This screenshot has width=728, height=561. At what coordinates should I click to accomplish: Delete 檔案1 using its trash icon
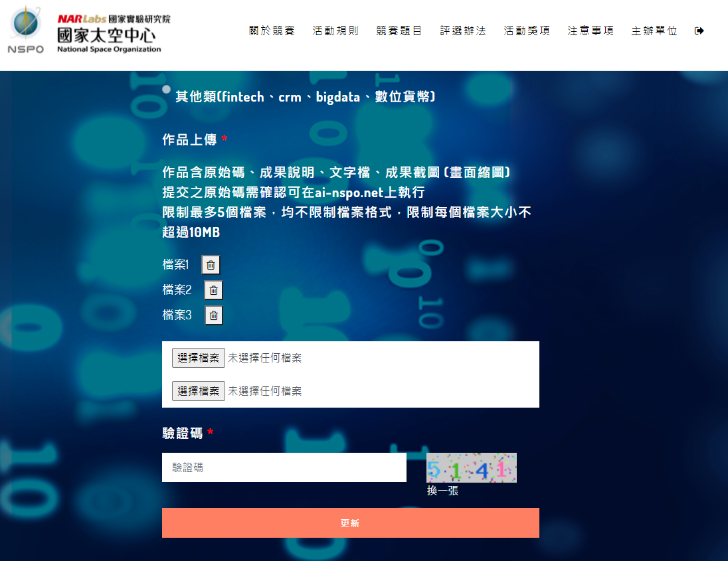(x=211, y=265)
